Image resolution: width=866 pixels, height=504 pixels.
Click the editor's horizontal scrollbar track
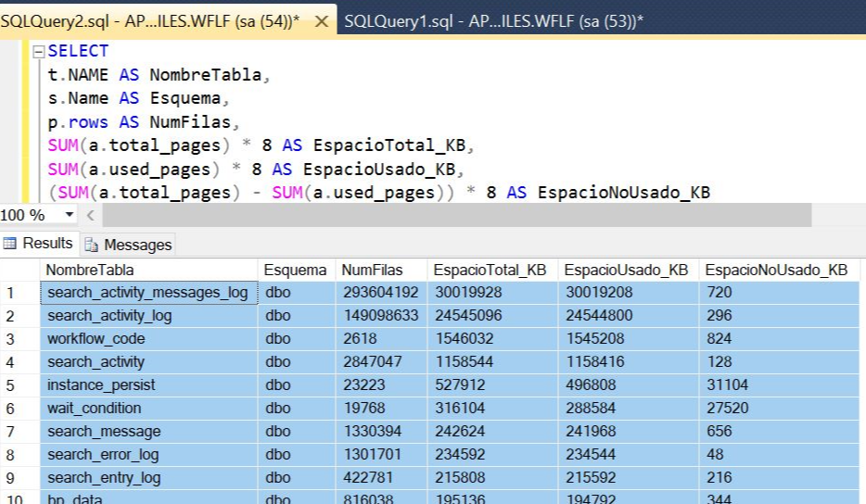tap(457, 215)
